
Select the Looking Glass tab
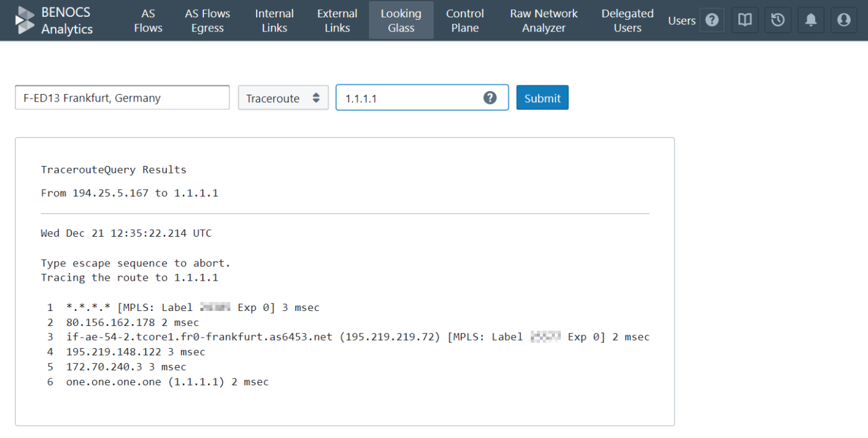coord(401,20)
